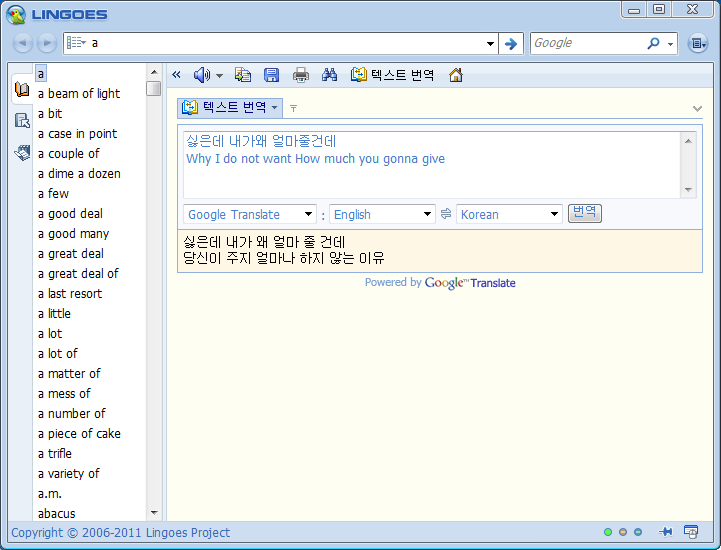This screenshot has width=721, height=550.
Task: Click the blue go arrow button
Action: [511, 43]
